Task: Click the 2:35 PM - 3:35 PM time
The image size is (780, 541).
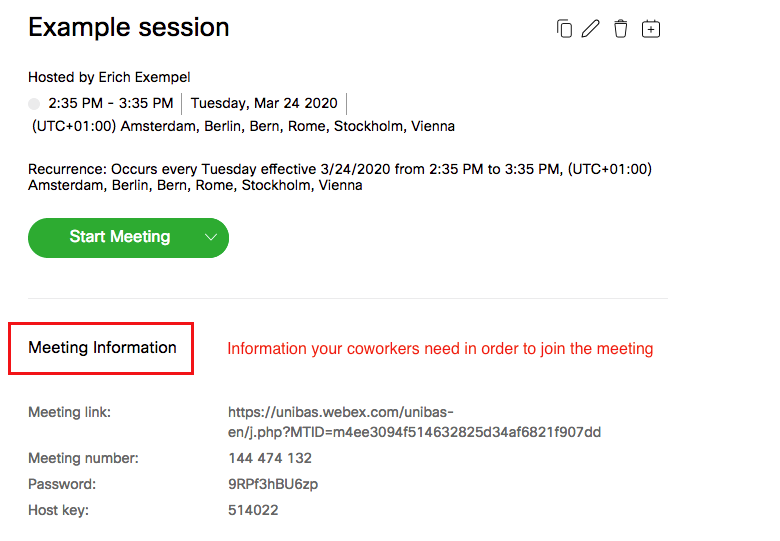Action: tap(111, 103)
